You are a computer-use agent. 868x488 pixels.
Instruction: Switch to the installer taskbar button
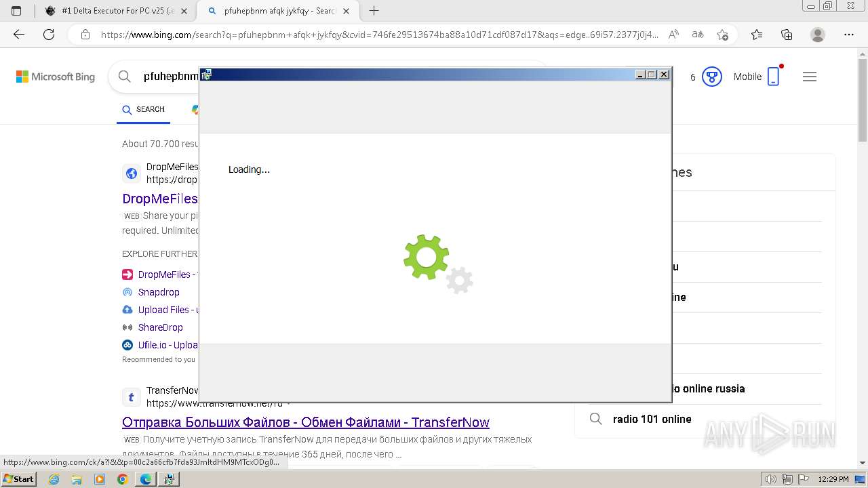click(x=169, y=479)
